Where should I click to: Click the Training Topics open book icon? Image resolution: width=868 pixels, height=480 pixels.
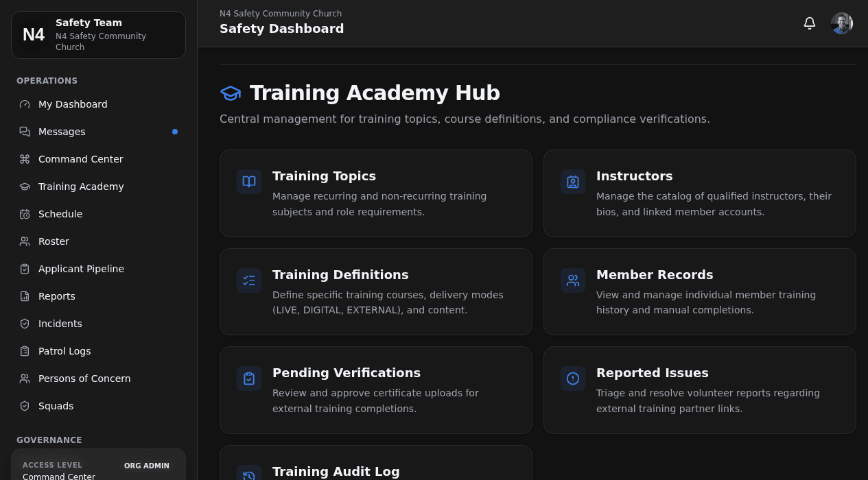click(x=249, y=182)
